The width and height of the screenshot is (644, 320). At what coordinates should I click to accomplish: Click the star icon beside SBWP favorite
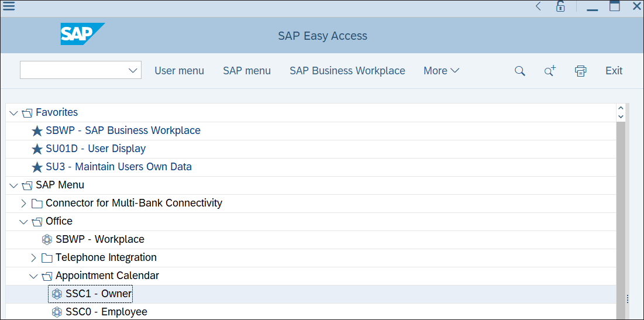coord(37,131)
